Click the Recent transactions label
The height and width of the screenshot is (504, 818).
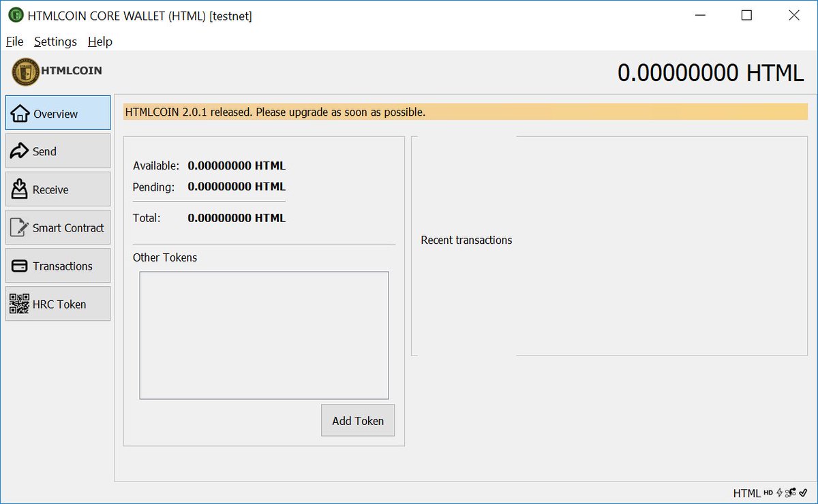click(466, 240)
